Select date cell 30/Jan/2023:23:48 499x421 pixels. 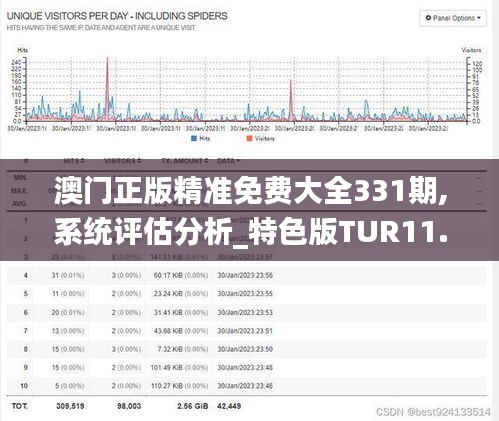(245, 367)
